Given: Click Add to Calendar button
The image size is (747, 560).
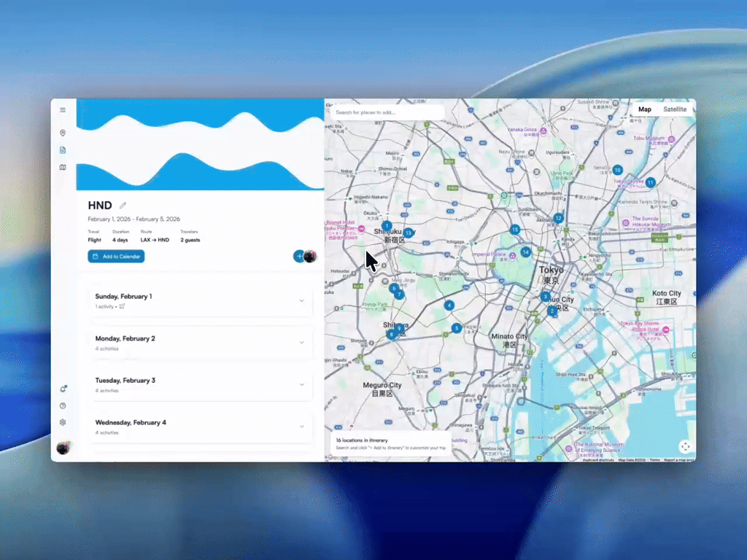Looking at the screenshot, I should pyautogui.click(x=116, y=256).
